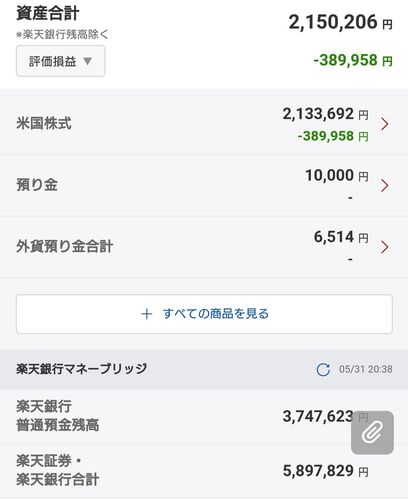Tap the total -389,958 円 valuation loss figure
408x500 pixels.
[353, 61]
